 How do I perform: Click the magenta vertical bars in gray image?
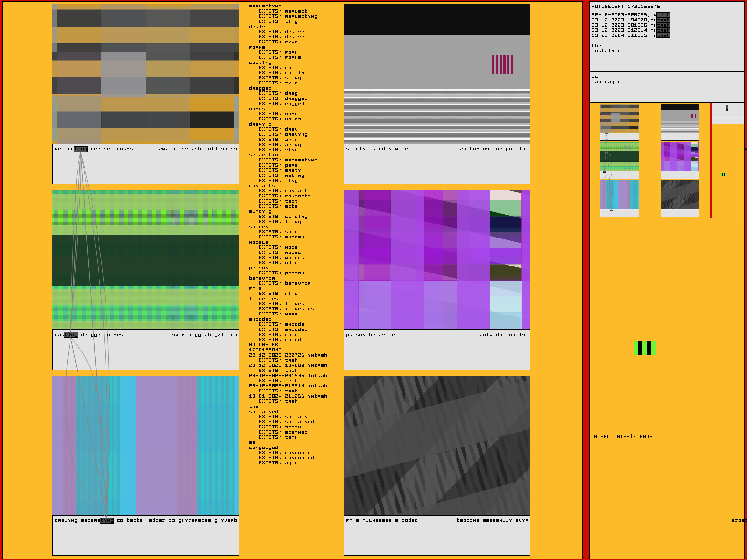click(502, 64)
